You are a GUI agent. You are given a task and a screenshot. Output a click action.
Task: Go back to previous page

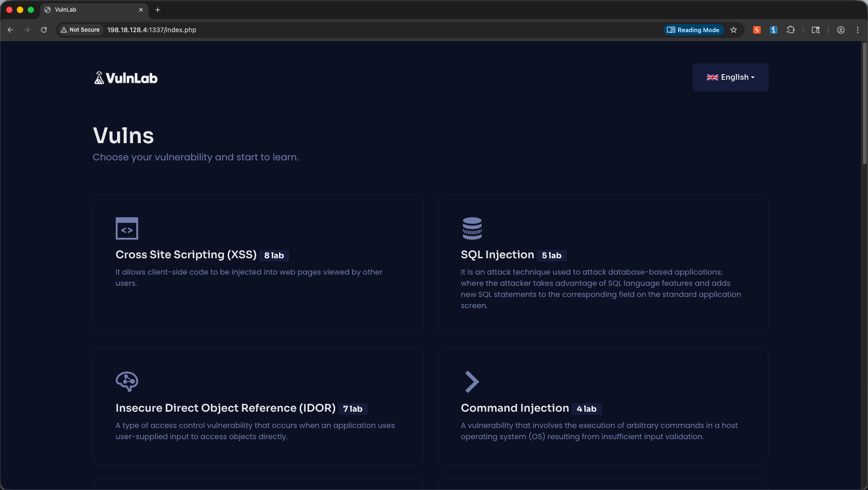(10, 30)
